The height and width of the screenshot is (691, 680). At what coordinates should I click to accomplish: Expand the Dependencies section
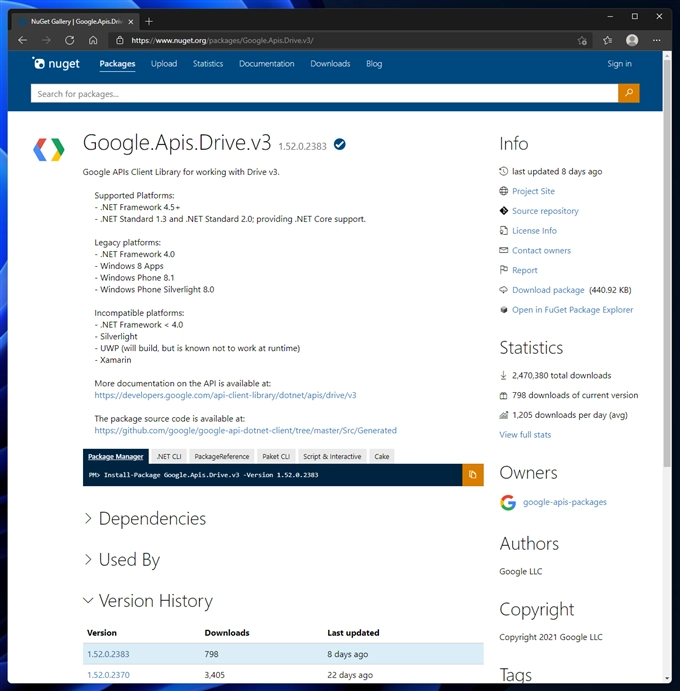(x=145, y=519)
